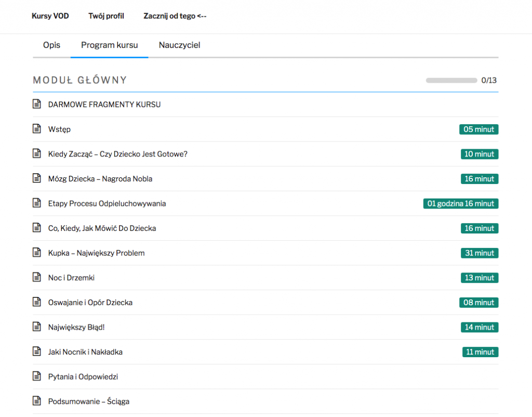Open Co, Kiedy, Jak Mówić Do Dziecka
The image size is (532, 417).
click(x=102, y=228)
